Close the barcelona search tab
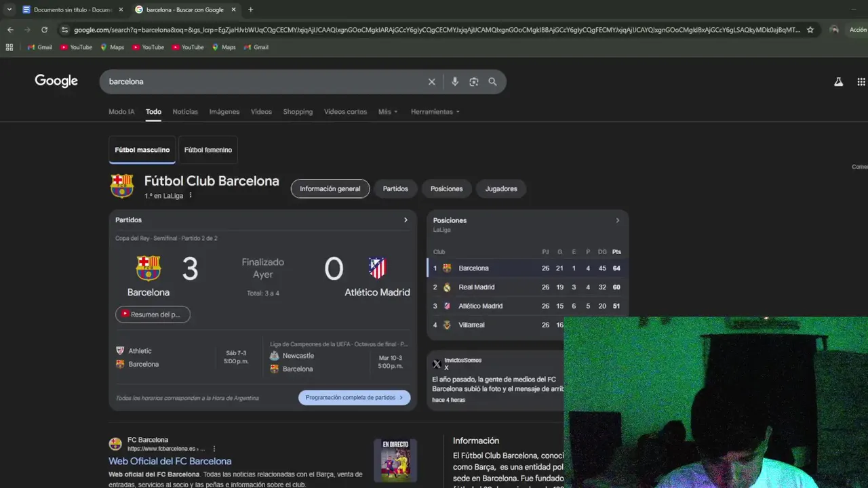 click(x=233, y=9)
